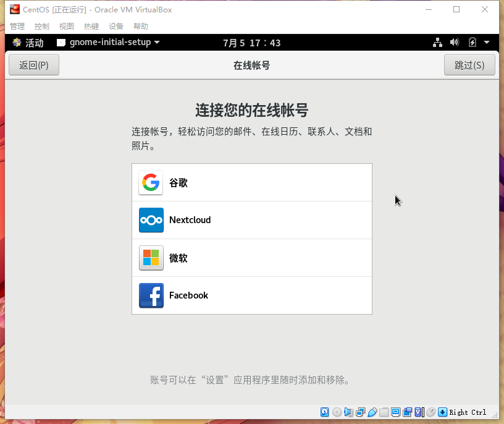Open the 活动 activities overview
504x424 pixels.
point(34,43)
